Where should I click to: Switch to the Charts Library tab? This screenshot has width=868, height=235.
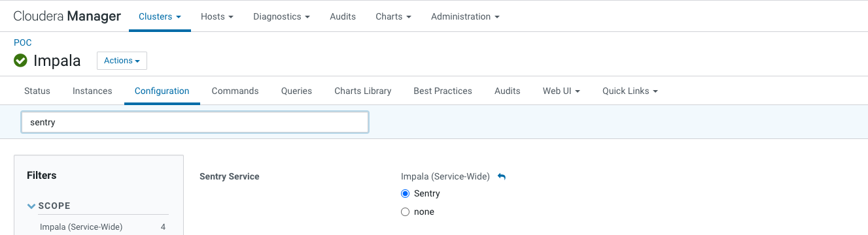363,91
